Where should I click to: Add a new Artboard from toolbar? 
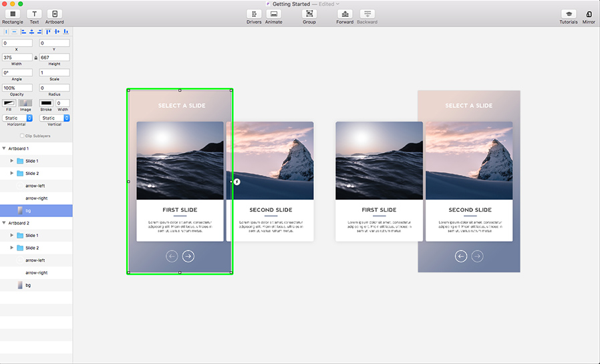tap(55, 14)
